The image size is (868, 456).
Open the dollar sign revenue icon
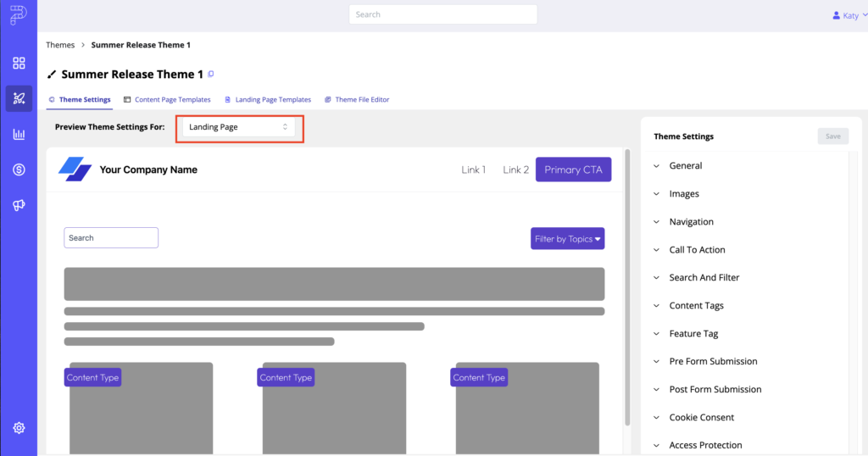pos(19,170)
